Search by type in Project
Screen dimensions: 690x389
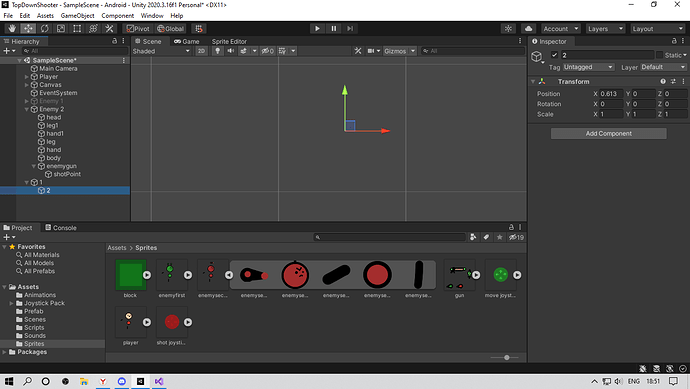pyautogui.click(x=473, y=237)
